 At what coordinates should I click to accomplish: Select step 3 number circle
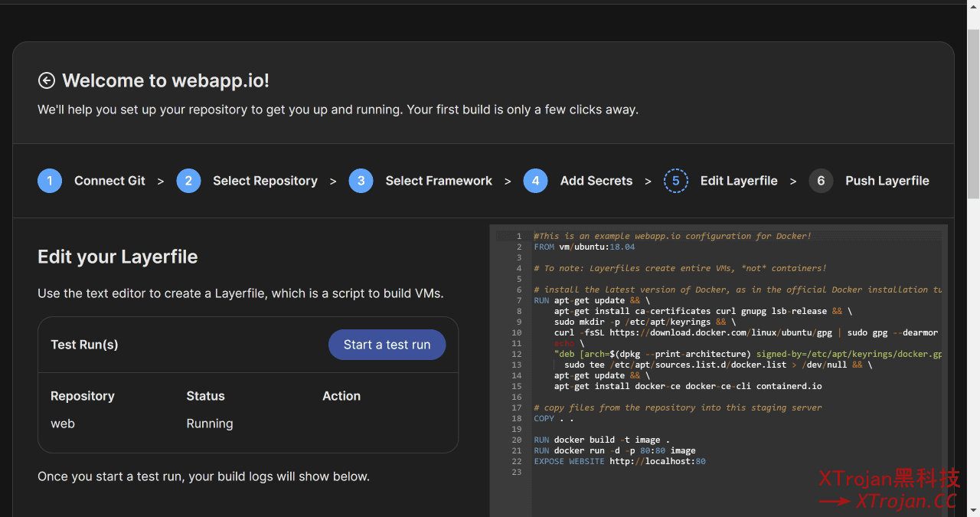(x=361, y=181)
